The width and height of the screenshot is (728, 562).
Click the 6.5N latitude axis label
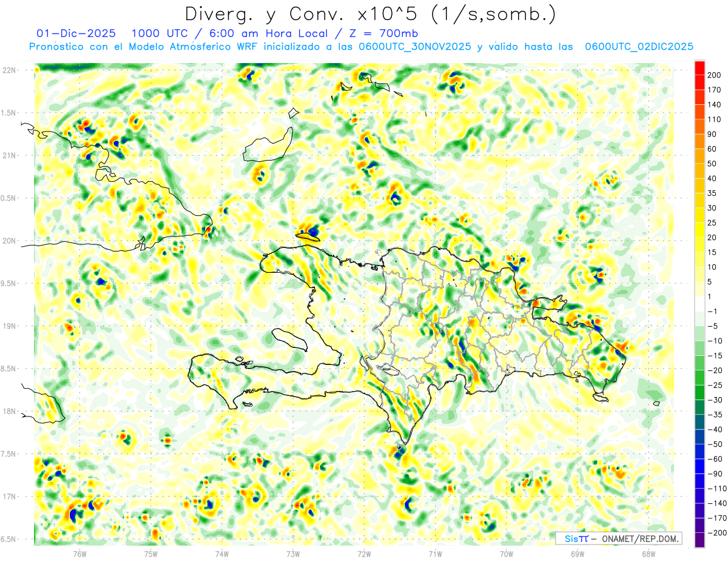pyautogui.click(x=8, y=539)
